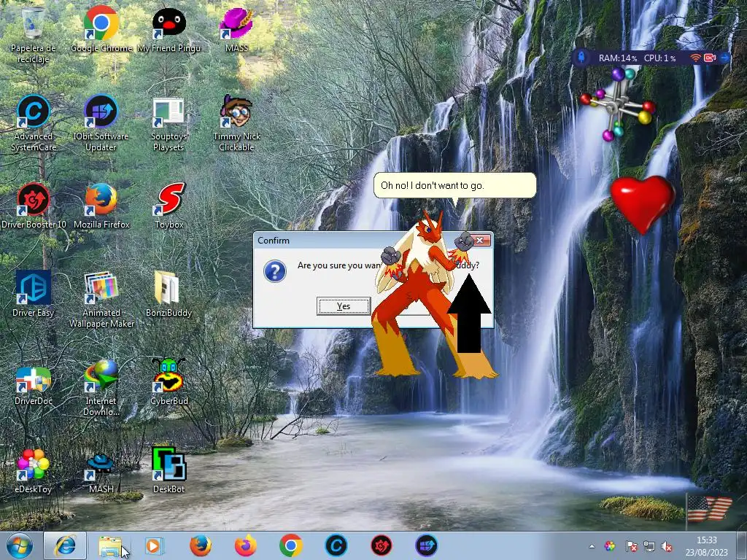747x560 pixels.
Task: Select the DeskBot desktop shortcut
Action: coord(169,470)
